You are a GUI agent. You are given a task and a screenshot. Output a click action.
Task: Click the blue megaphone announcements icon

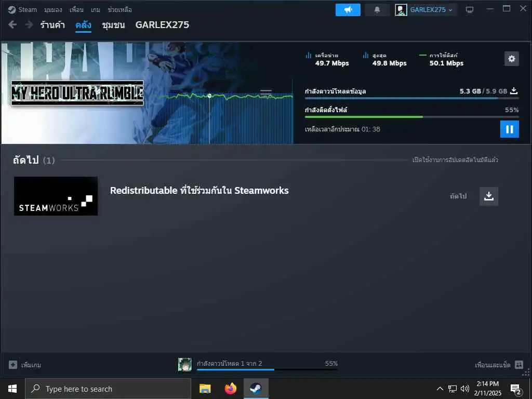point(348,10)
